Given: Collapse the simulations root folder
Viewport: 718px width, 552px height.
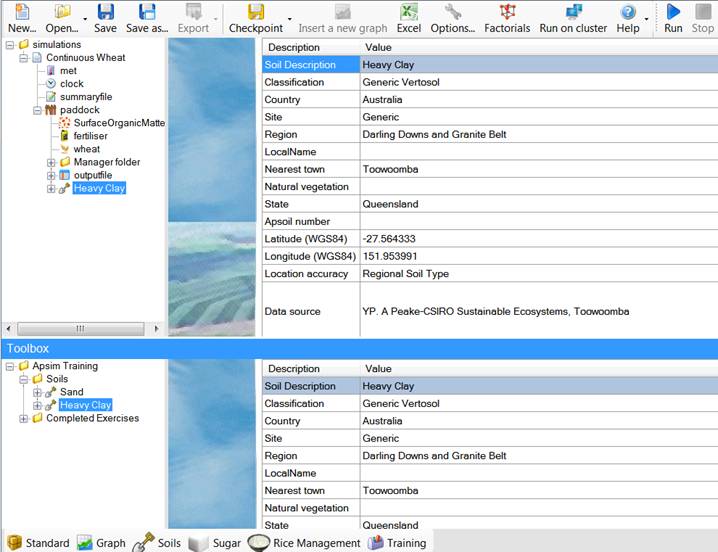Looking at the screenshot, I should pos(10,45).
